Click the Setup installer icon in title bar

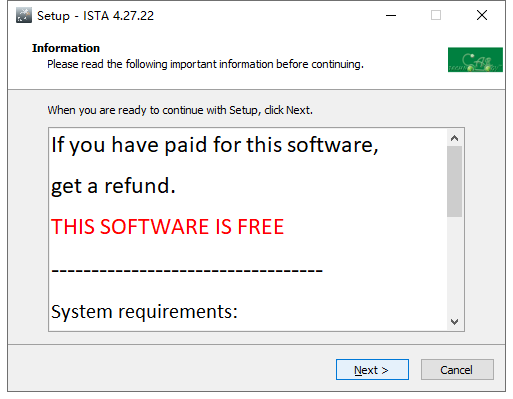coord(24,15)
